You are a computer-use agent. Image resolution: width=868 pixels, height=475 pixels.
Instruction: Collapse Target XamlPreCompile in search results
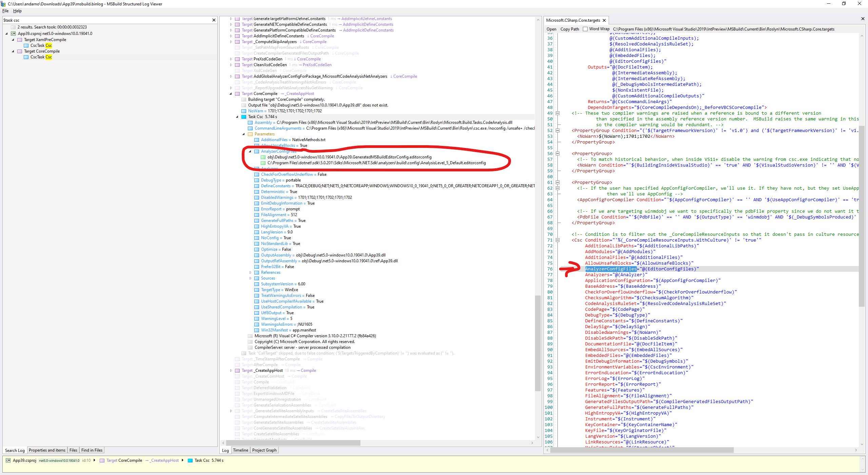(x=13, y=40)
